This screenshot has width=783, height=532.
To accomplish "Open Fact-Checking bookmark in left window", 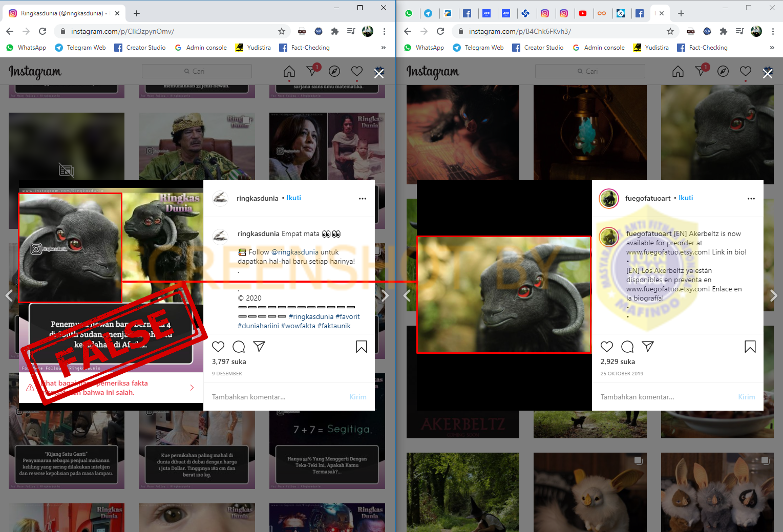I will (x=305, y=48).
